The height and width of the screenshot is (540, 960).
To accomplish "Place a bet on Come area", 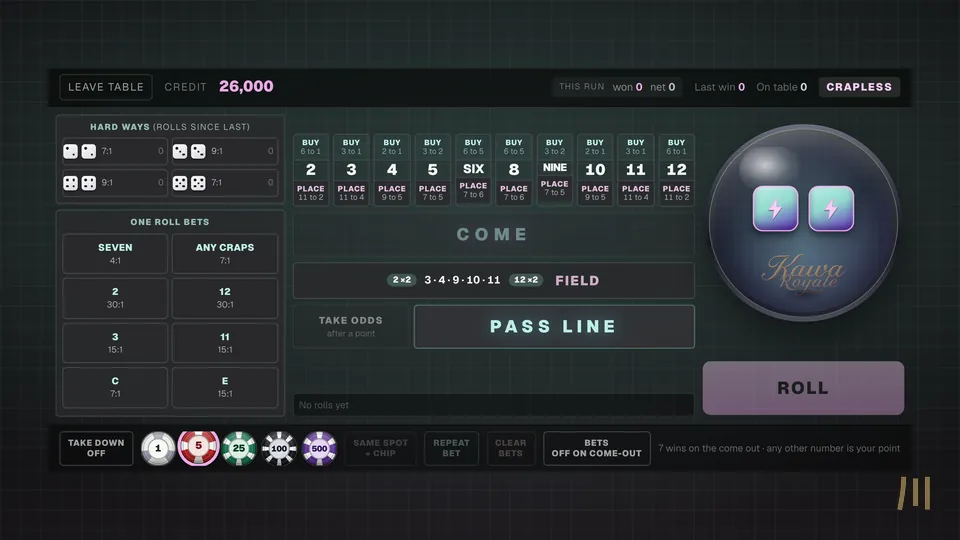I will (x=493, y=234).
